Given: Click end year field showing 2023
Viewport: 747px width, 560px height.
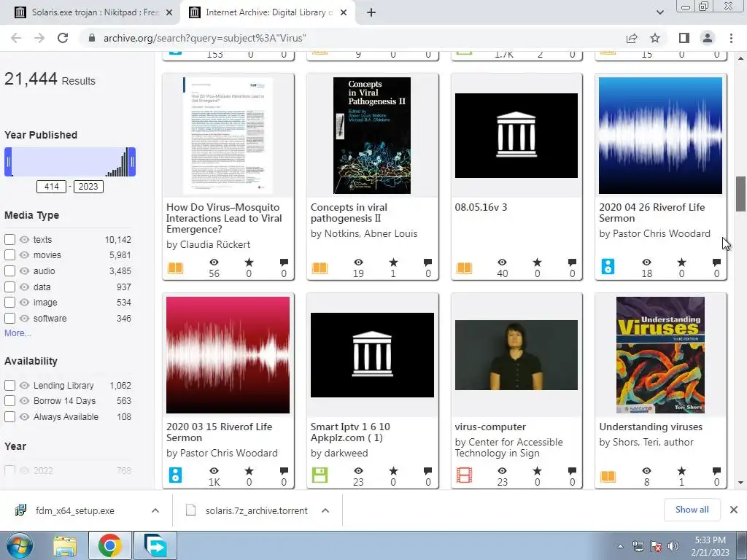Looking at the screenshot, I should [x=88, y=187].
